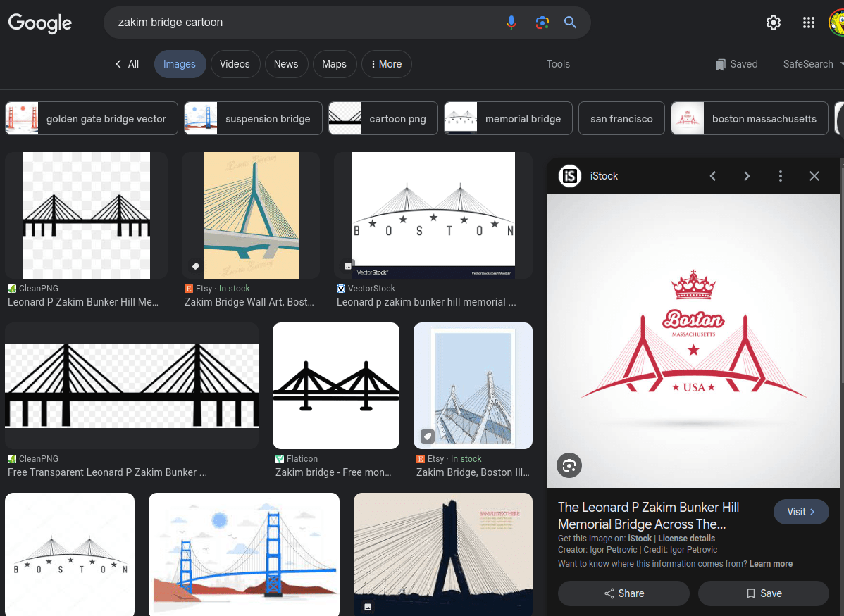Open quick settings gear icon

(774, 23)
